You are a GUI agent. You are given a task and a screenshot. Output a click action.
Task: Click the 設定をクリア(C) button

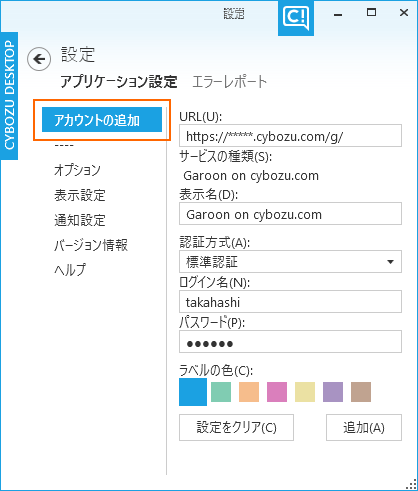[x=236, y=428]
